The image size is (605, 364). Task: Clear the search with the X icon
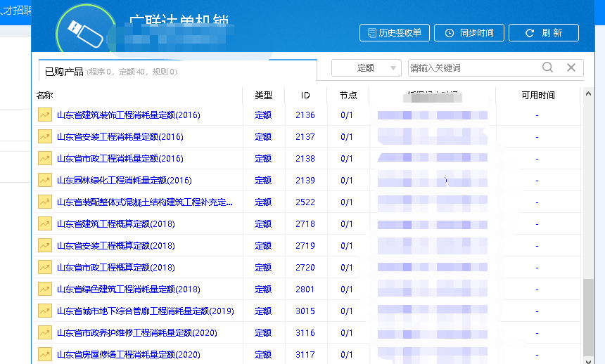[571, 67]
